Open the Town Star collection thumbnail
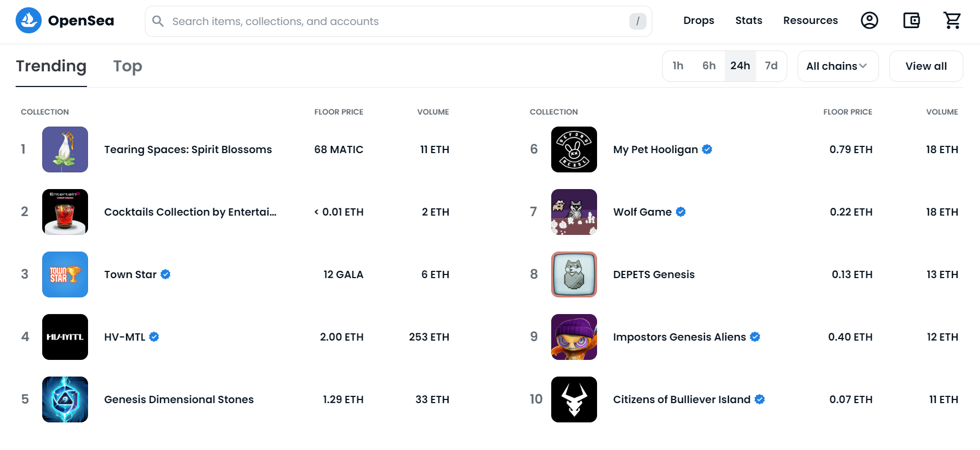Viewport: 980px width, 450px height. [x=65, y=274]
